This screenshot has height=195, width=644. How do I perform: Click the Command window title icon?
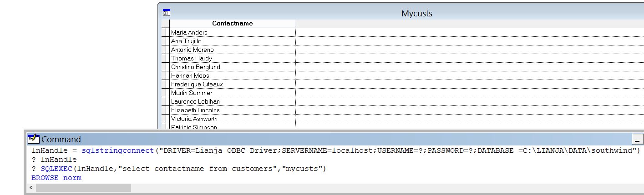point(34,139)
